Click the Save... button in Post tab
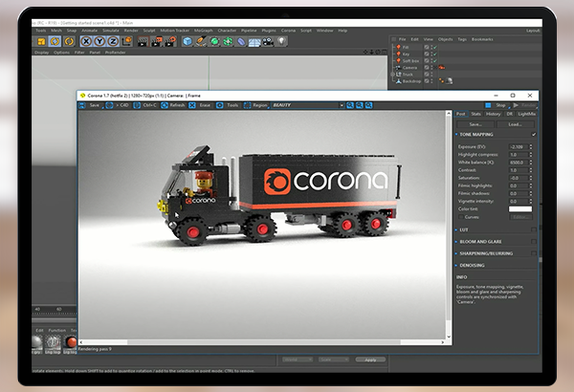Image resolution: width=574 pixels, height=392 pixels. (475, 124)
